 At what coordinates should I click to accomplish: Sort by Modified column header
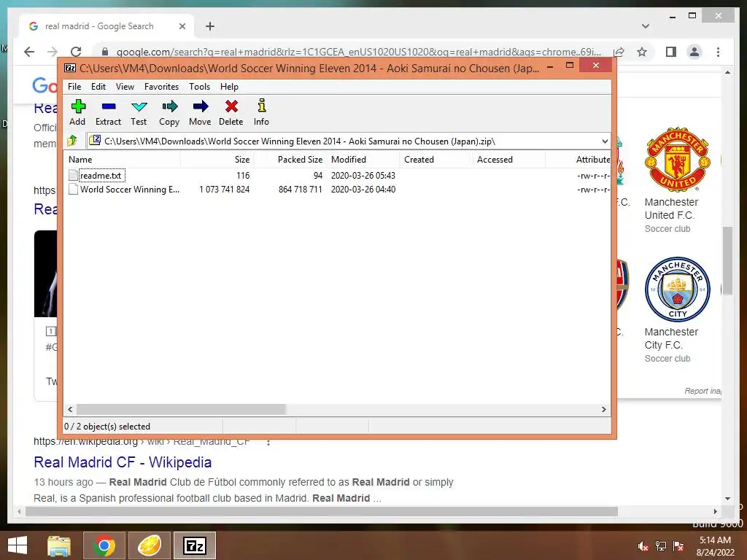pos(363,160)
